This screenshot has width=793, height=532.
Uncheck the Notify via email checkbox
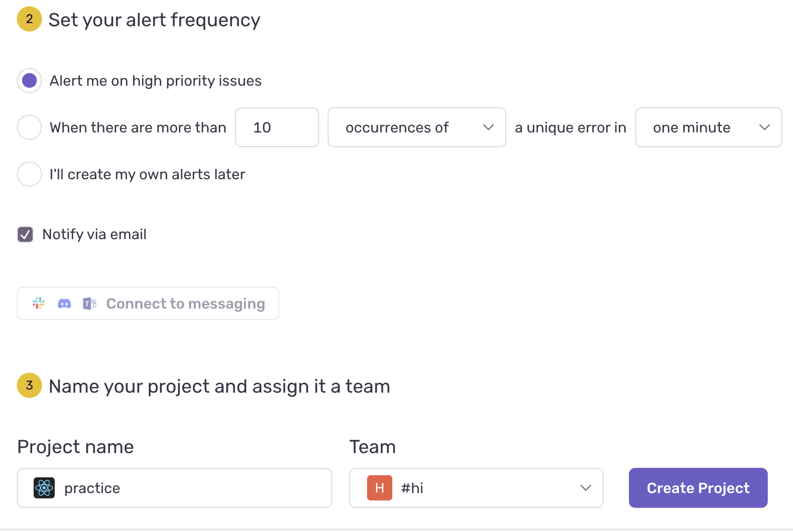click(25, 234)
